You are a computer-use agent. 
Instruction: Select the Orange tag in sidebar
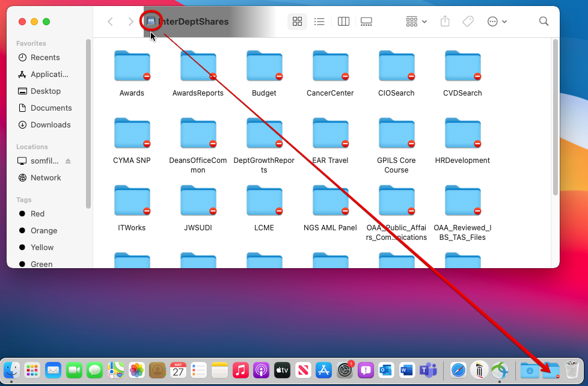click(44, 231)
